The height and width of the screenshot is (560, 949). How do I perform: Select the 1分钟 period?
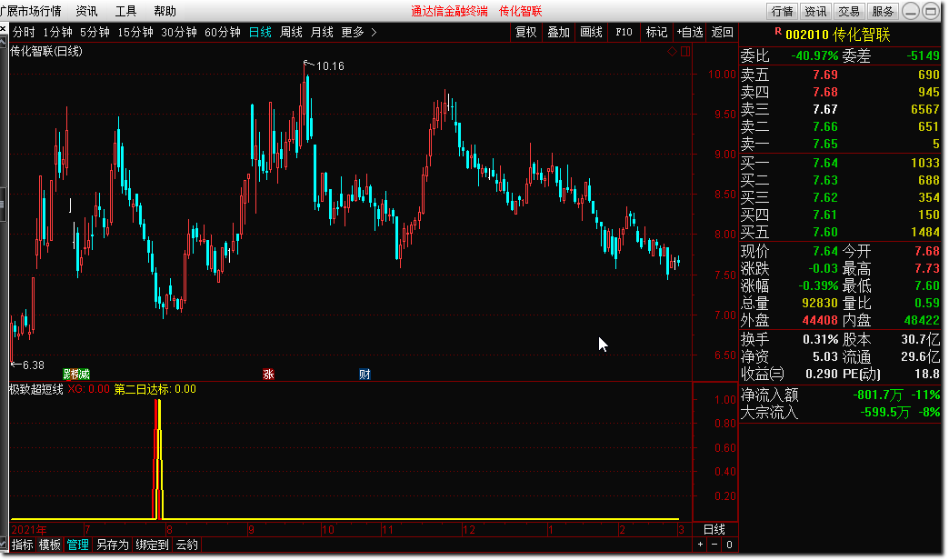click(x=57, y=32)
